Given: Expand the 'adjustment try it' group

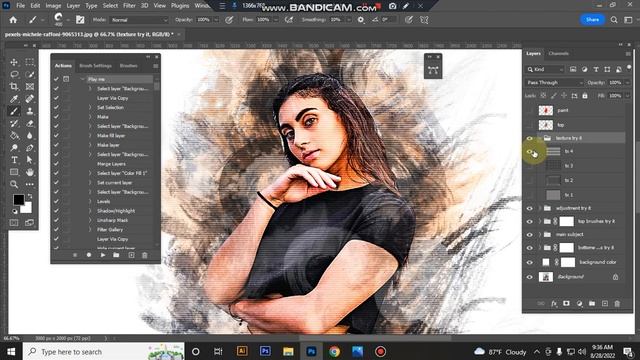Looking at the screenshot, I should click(540, 209).
